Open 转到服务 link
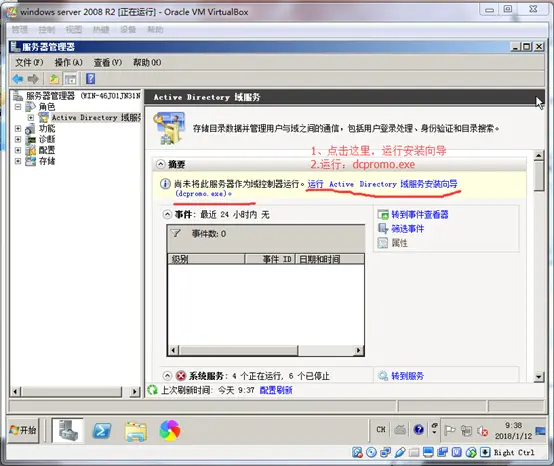This screenshot has width=554, height=466. (x=408, y=376)
